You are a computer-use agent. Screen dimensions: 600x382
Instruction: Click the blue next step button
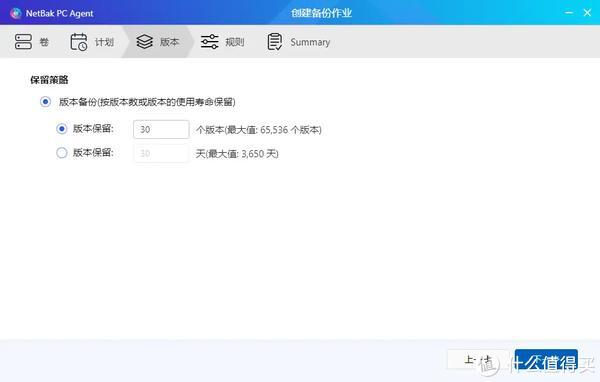click(546, 360)
